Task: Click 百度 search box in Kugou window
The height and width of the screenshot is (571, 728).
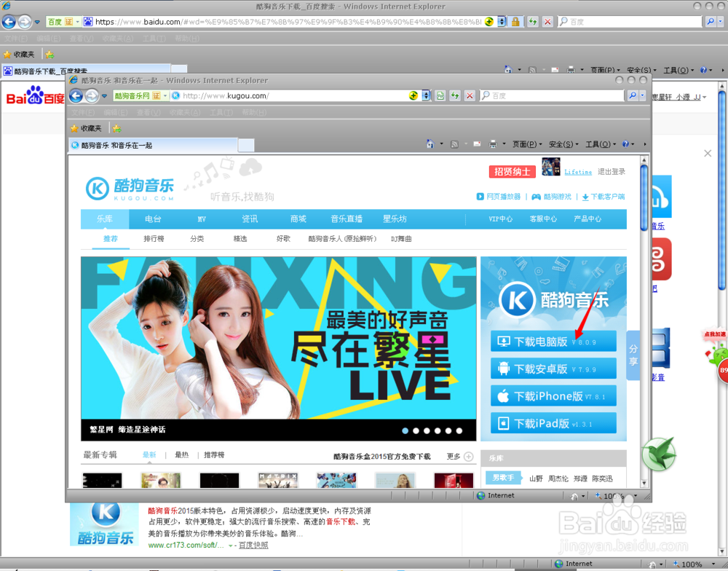Action: pyautogui.click(x=552, y=95)
